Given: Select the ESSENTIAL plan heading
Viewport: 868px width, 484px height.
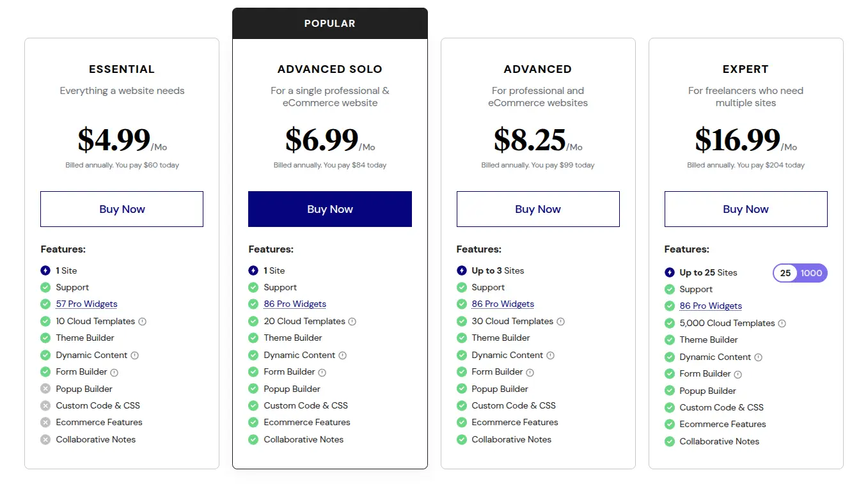Looking at the screenshot, I should pos(122,68).
